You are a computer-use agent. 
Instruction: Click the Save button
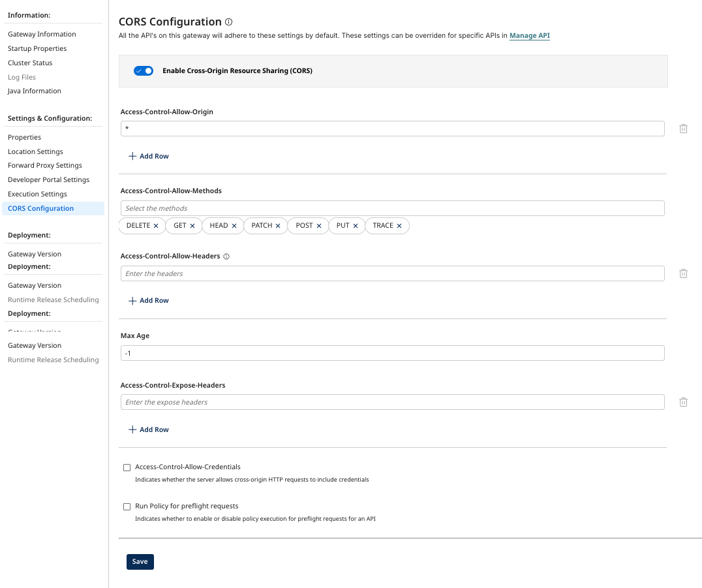click(140, 561)
